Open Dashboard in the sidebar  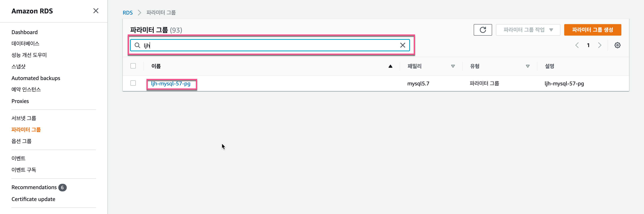pos(25,32)
